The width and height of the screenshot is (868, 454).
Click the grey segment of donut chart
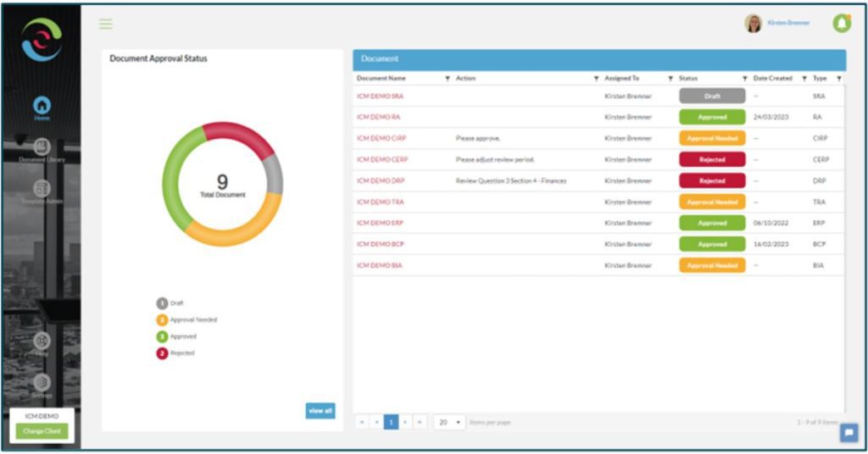(x=274, y=174)
